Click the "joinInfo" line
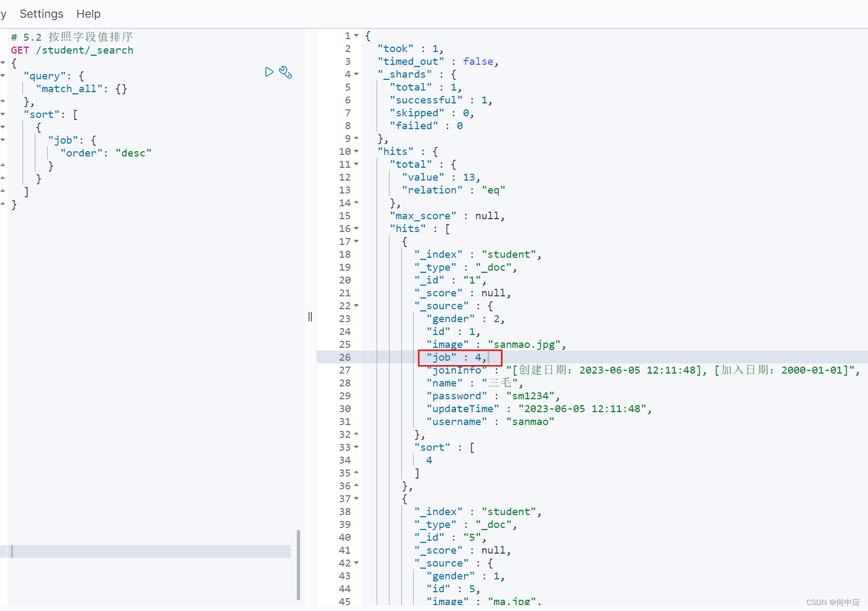This screenshot has height=611, width=868. (x=643, y=370)
